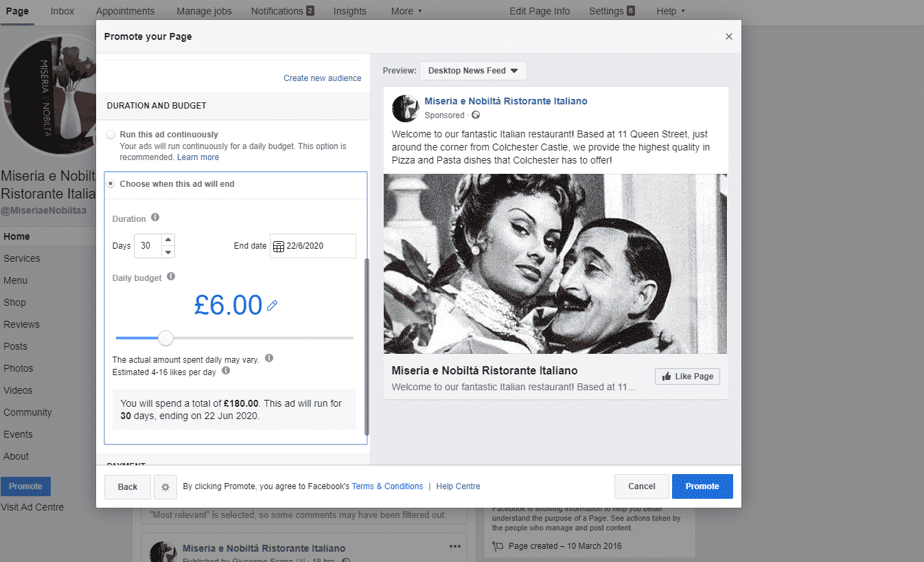Viewport: 924px width, 562px height.
Task: Open Desktop News Feed preview dropdown
Action: [x=473, y=71]
